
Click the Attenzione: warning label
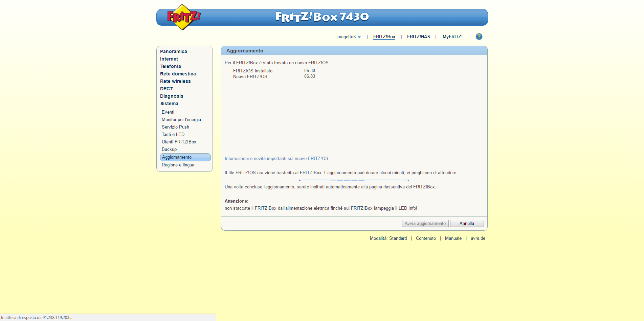click(x=236, y=201)
